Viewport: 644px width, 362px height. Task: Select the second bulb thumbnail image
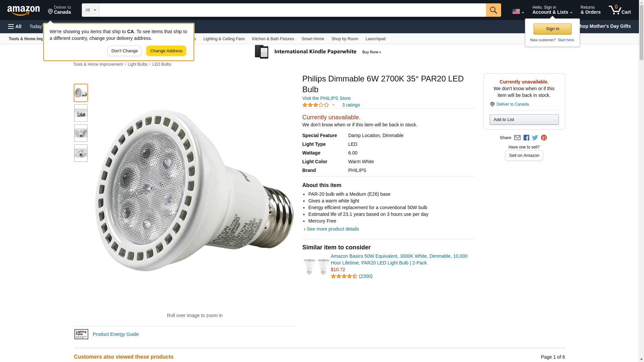click(81, 113)
